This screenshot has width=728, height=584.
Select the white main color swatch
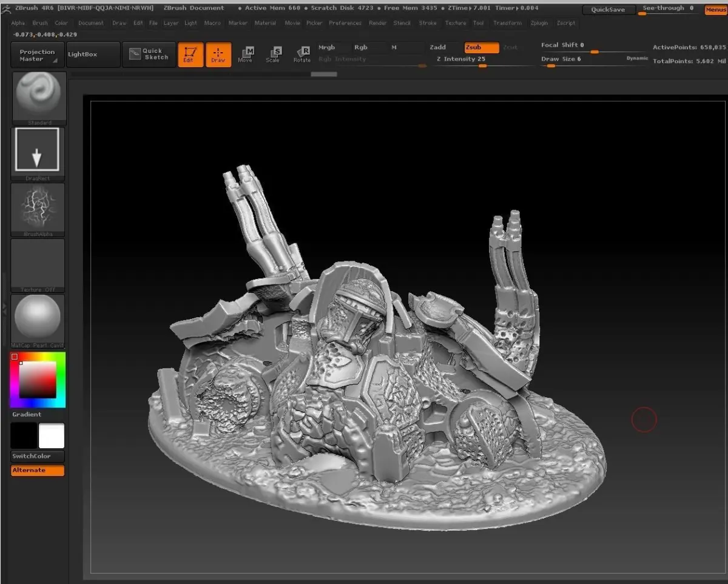pyautogui.click(x=52, y=435)
